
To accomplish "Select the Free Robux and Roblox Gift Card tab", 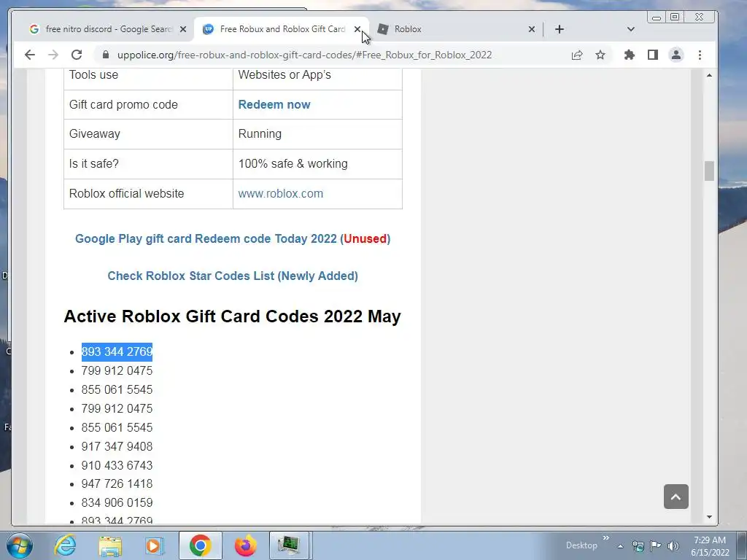I will (x=281, y=29).
